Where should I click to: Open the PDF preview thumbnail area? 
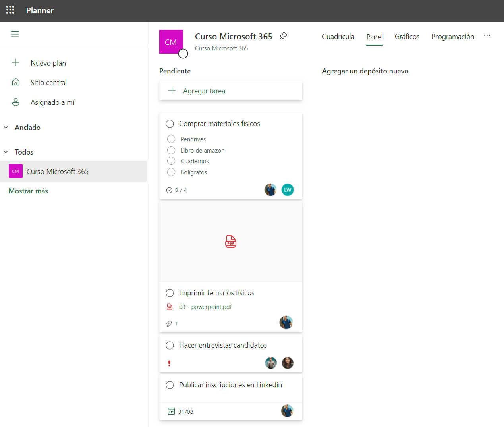[231, 242]
